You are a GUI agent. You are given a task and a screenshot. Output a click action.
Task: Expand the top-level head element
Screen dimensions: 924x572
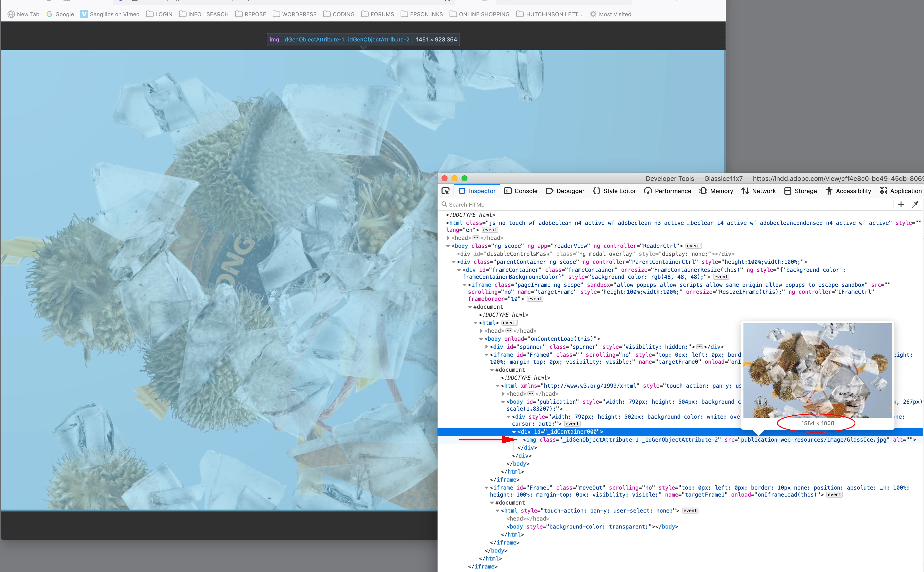(448, 238)
